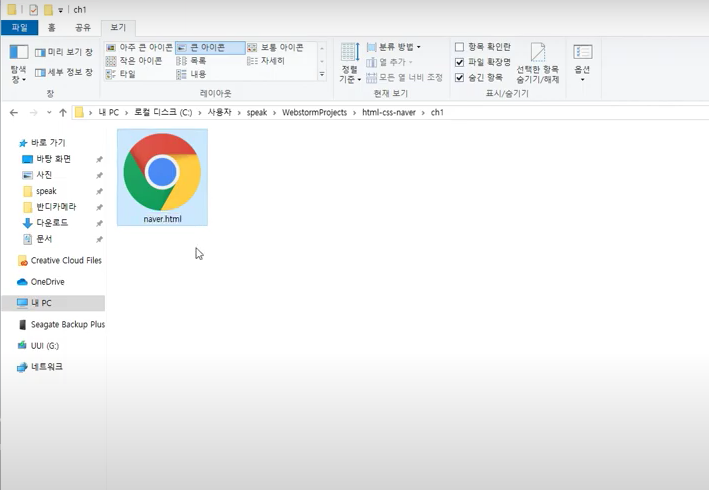
Task: Select Large icons (큰 아이콘) layout
Action: click(x=210, y=47)
